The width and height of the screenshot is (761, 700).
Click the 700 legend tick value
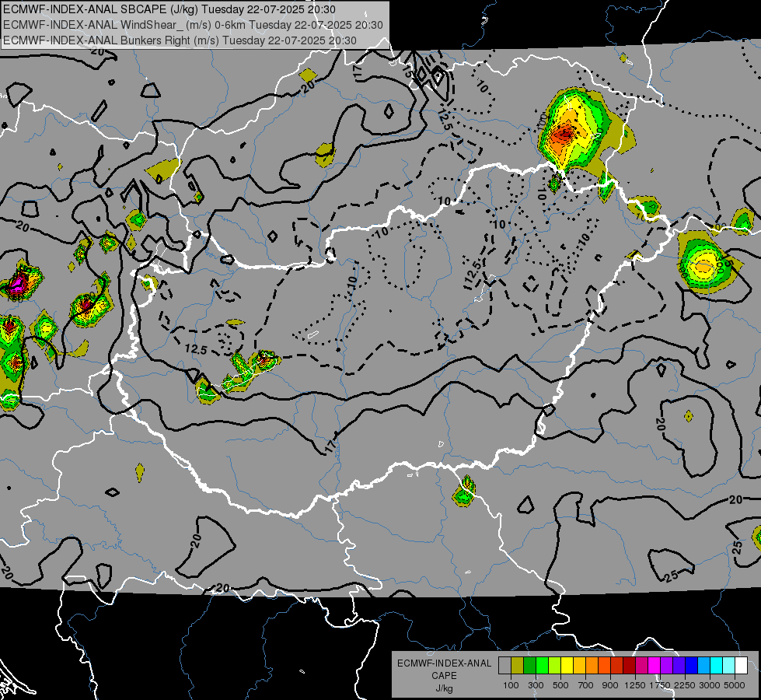pyautogui.click(x=586, y=685)
